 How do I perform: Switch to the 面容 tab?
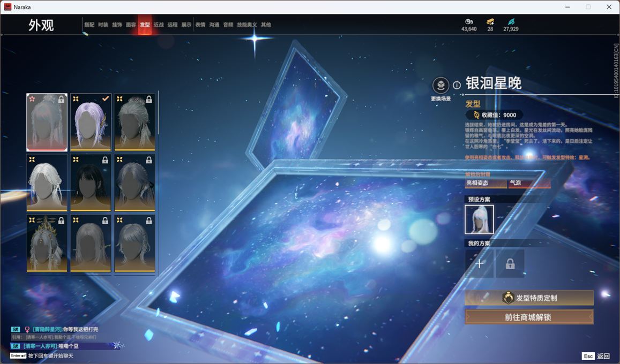tap(131, 25)
